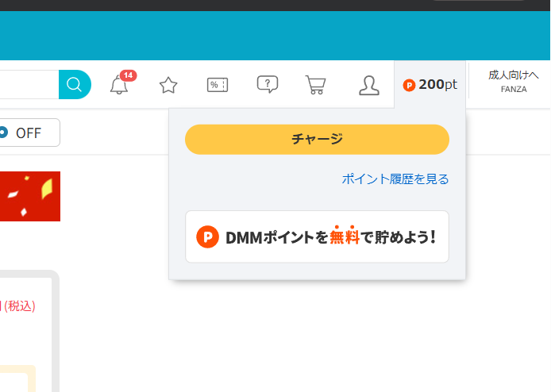
Task: Open the ポイント履歴を見る link
Action: pos(395,179)
